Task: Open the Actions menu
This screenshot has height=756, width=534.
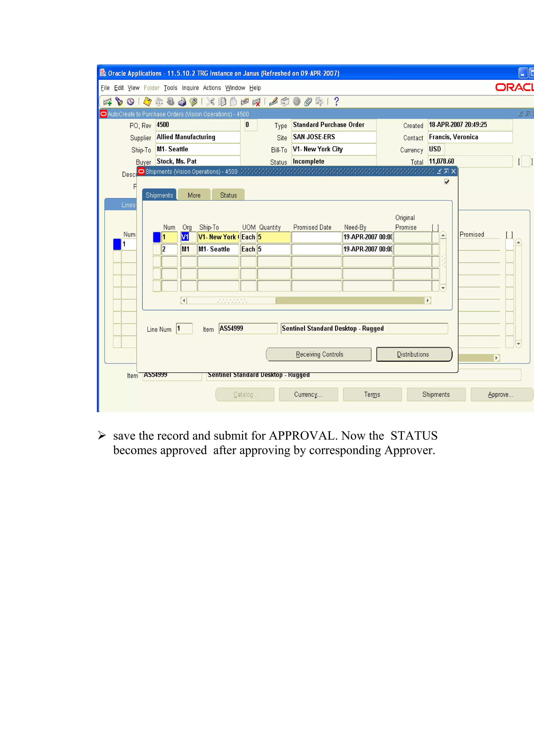Action: pyautogui.click(x=212, y=88)
